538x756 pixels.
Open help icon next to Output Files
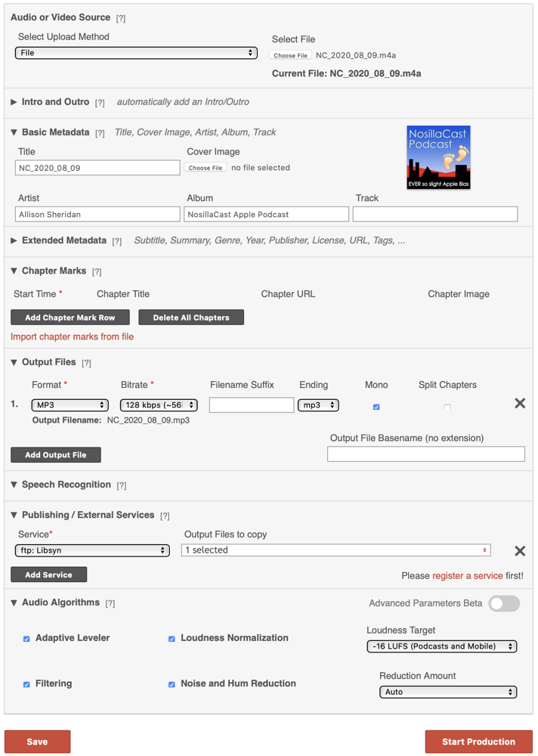click(x=86, y=364)
